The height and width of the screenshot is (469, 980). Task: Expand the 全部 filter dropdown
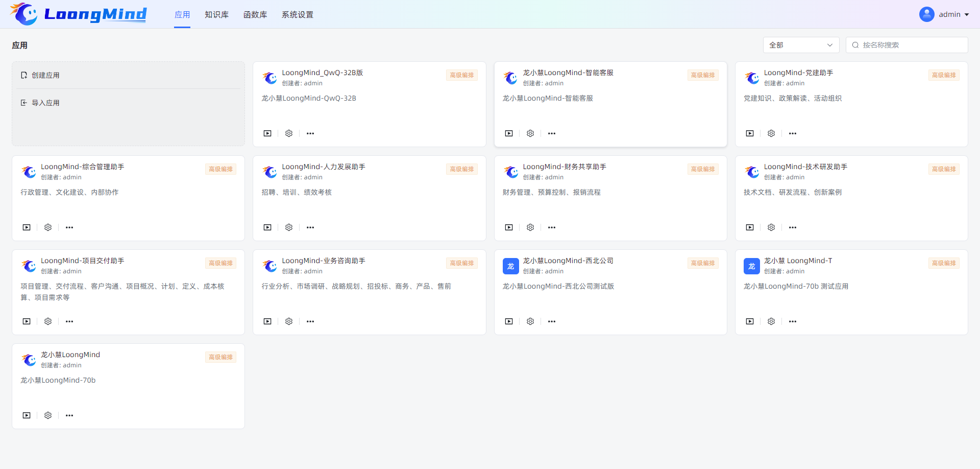coord(801,45)
